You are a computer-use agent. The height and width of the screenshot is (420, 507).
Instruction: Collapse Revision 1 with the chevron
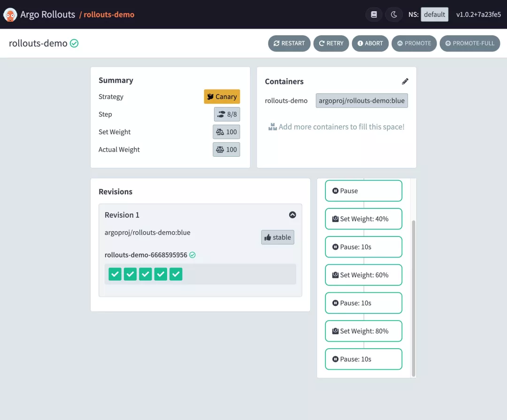tap(292, 214)
